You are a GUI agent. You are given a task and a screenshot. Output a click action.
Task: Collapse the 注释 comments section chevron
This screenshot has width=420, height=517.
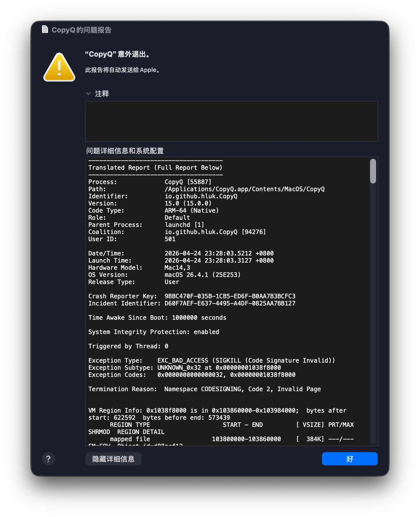88,94
